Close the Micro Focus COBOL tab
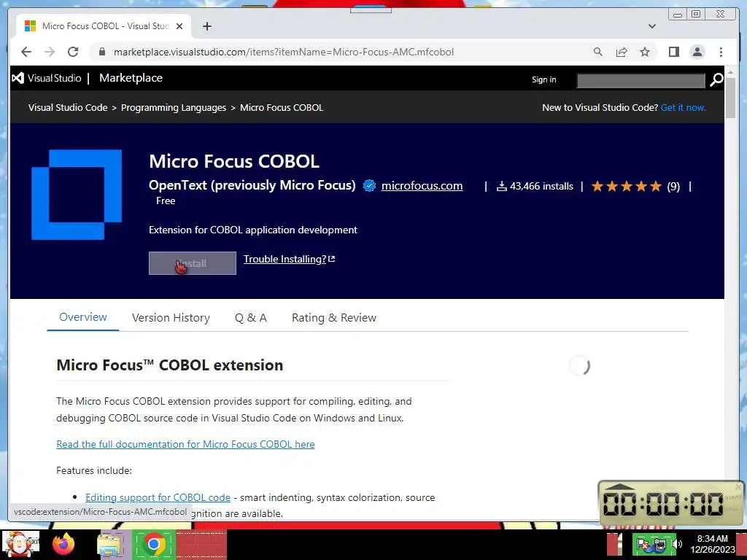Image resolution: width=747 pixels, height=560 pixels. coord(179,26)
